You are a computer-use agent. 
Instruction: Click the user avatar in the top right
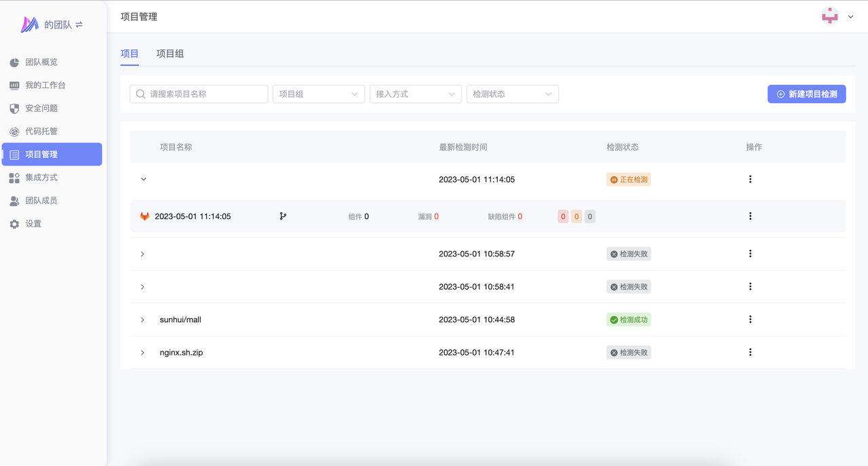[829, 16]
